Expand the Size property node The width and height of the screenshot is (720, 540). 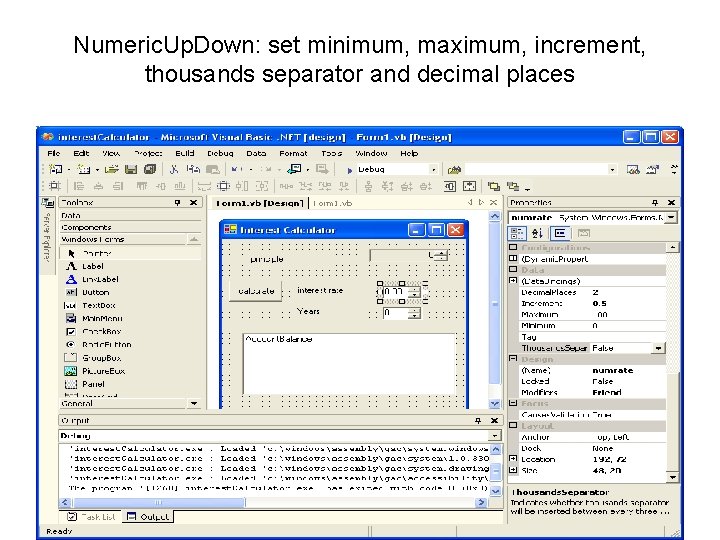click(513, 470)
